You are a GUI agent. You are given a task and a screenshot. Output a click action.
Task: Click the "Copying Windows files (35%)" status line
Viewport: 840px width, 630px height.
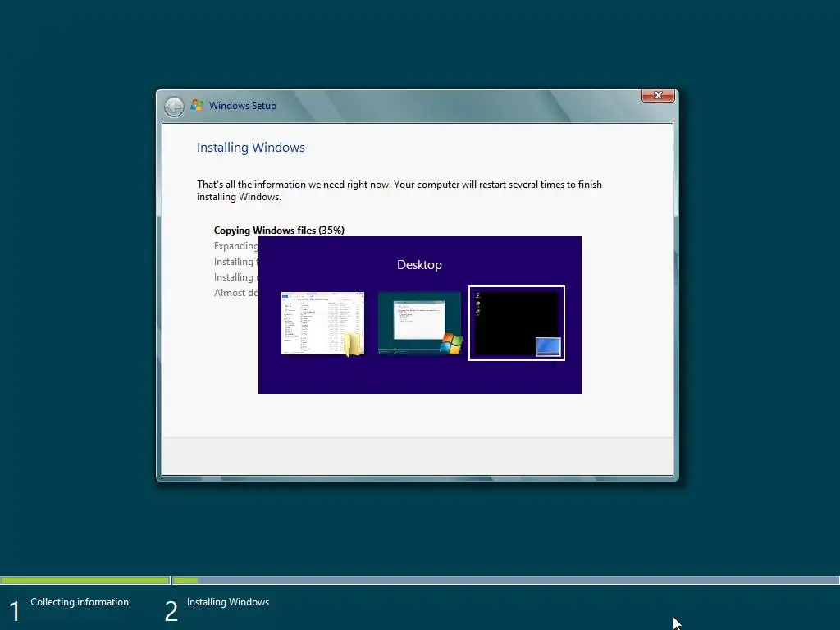pyautogui.click(x=279, y=231)
